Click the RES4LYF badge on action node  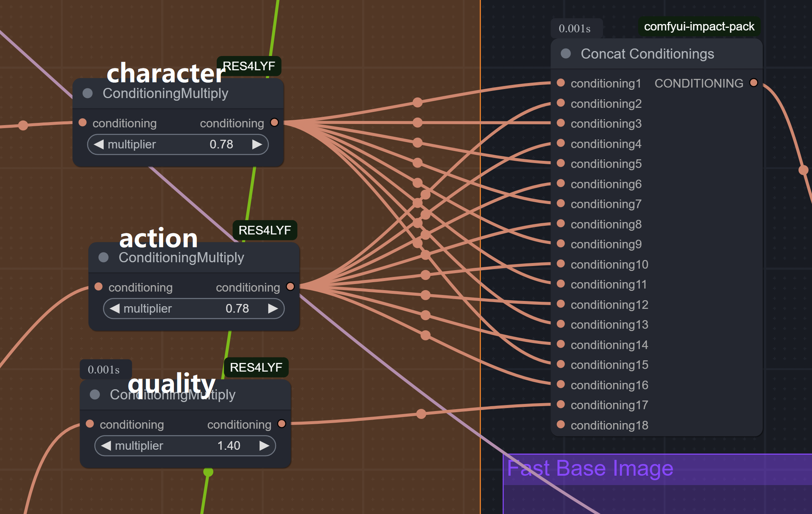[x=265, y=230]
